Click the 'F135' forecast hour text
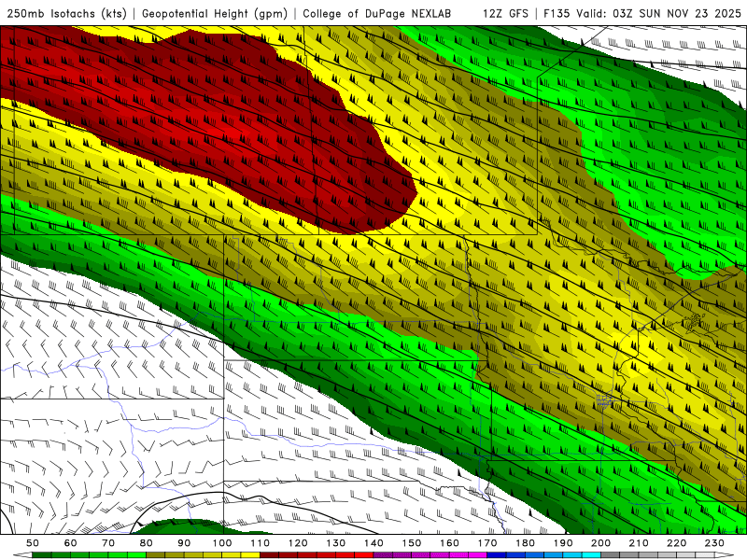The width and height of the screenshot is (747, 560). tap(557, 13)
